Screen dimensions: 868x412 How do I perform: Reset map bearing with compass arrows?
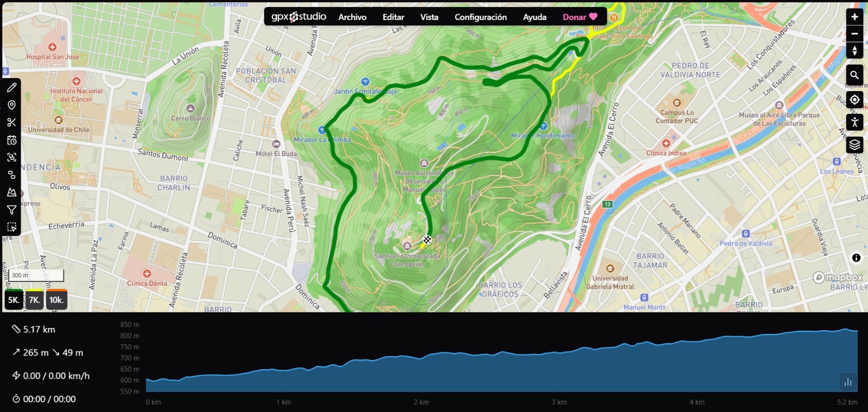click(854, 50)
